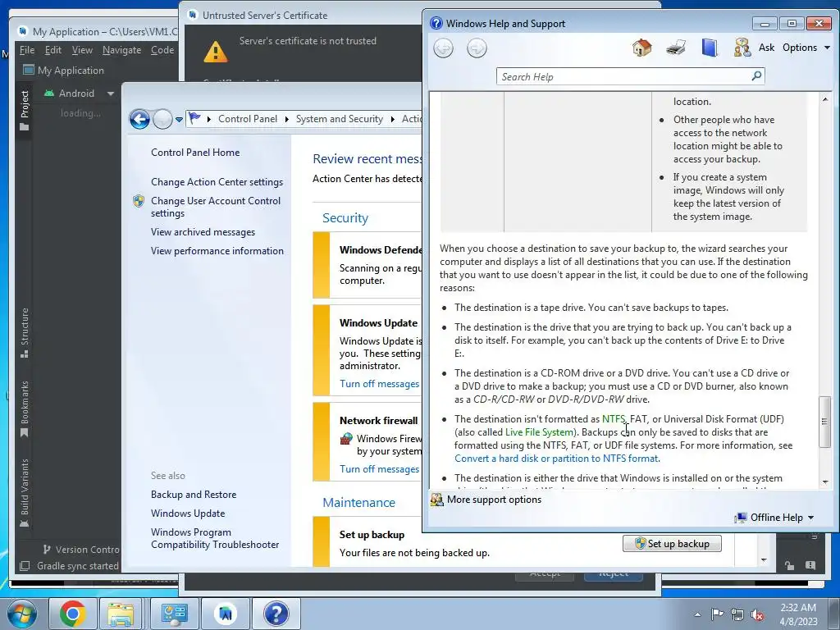Open Edit menu in Android Studio
The width and height of the screenshot is (840, 630).
tap(53, 50)
